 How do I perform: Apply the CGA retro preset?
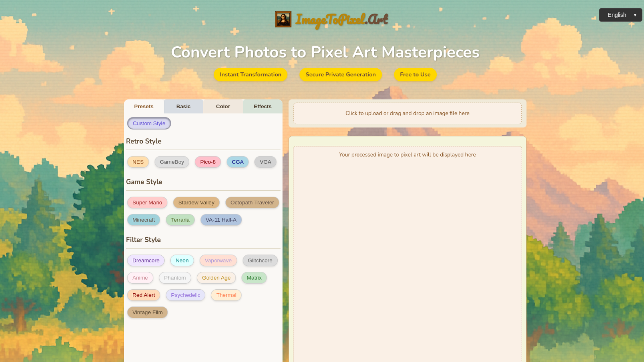tap(237, 162)
